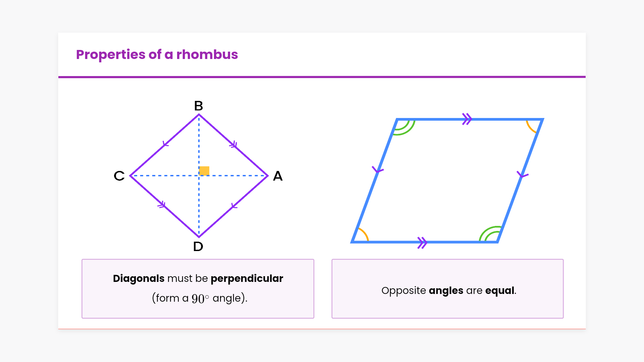Click the single arrow on parallelogram's left side
The height and width of the screenshot is (362, 644).
pyautogui.click(x=377, y=170)
